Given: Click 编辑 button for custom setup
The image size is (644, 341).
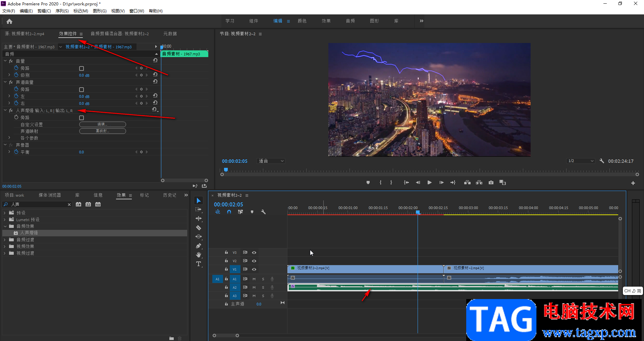Looking at the screenshot, I should (102, 125).
